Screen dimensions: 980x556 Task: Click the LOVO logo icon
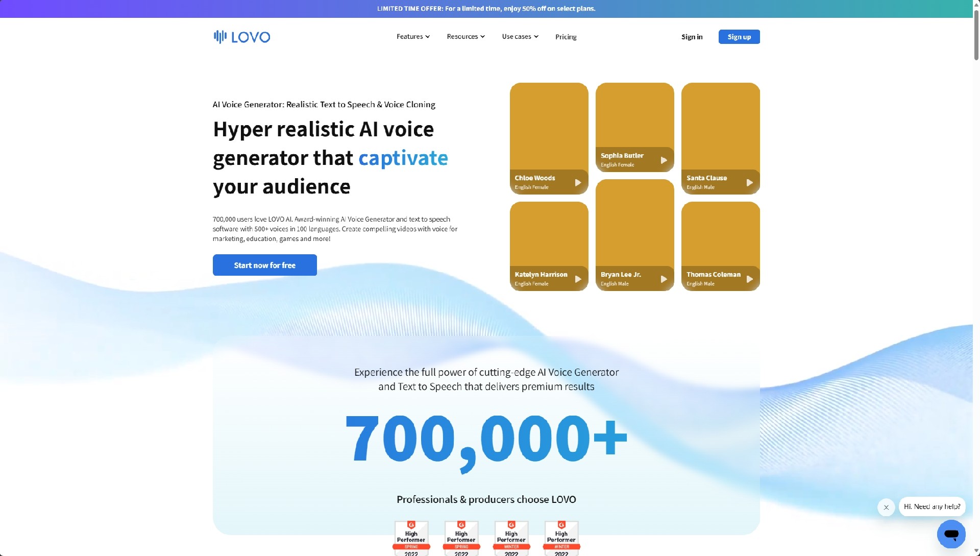[220, 37]
